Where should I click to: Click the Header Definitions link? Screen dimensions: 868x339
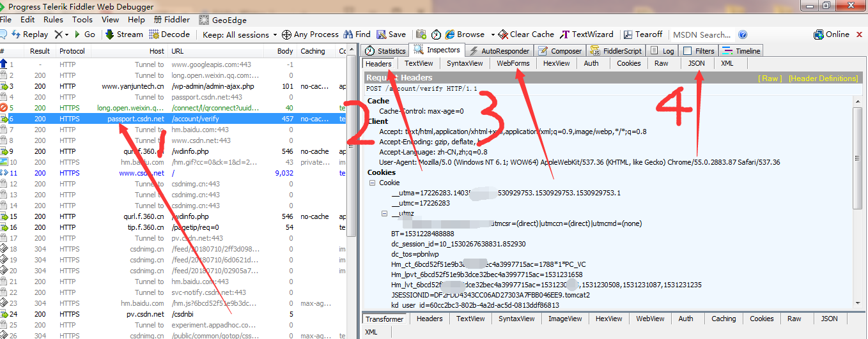click(823, 79)
